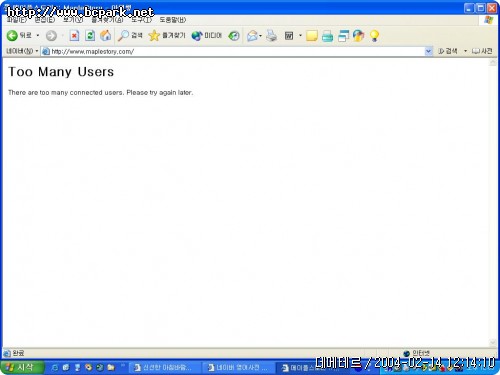Click the Naver 검색 search button
The height and width of the screenshot is (375, 500).
448,51
